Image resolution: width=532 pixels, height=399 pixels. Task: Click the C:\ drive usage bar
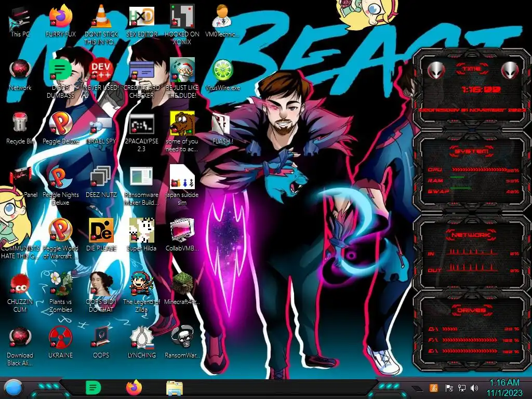450,329
